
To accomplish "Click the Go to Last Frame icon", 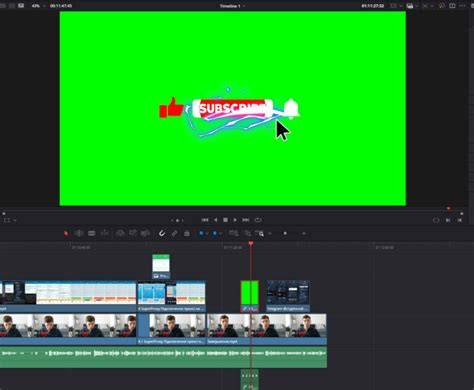I will coord(246,220).
